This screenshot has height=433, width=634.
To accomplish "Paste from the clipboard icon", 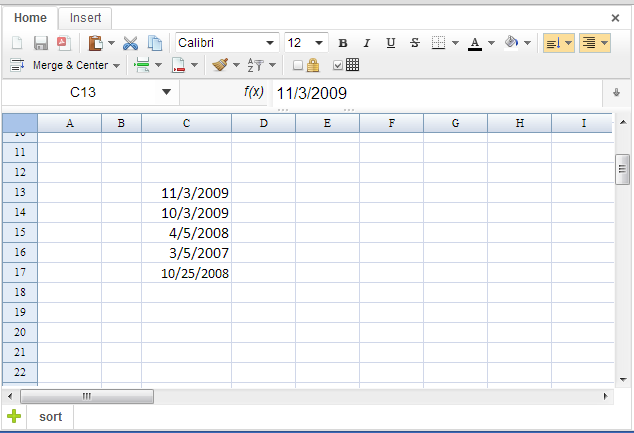I will point(95,43).
